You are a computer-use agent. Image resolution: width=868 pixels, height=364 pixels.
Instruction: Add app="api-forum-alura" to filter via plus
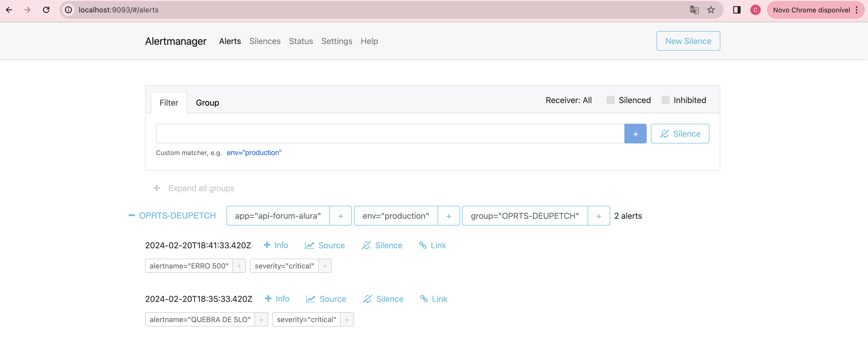click(x=340, y=216)
